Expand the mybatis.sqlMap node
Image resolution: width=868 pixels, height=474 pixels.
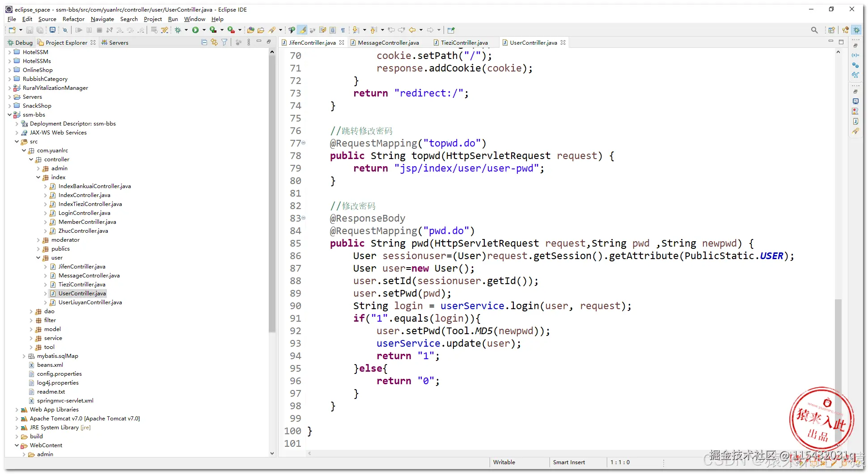click(x=24, y=356)
